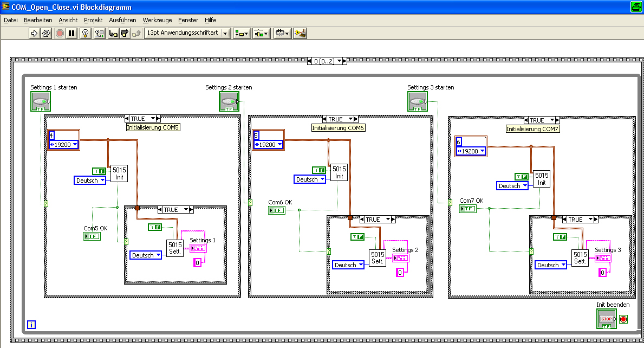Toggle False constant beside COM7 5015 Init
Screen dimensions: 644x348
(x=522, y=177)
